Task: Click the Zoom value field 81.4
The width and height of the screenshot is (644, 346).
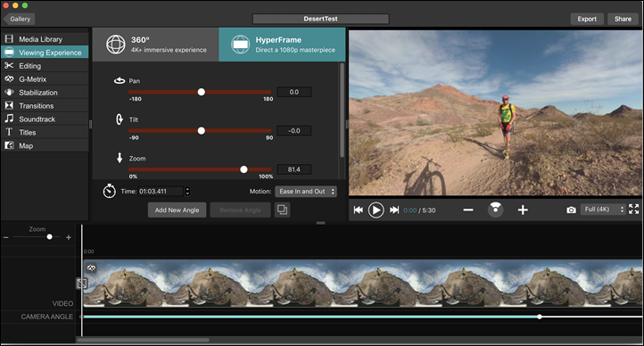Action: pyautogui.click(x=294, y=169)
